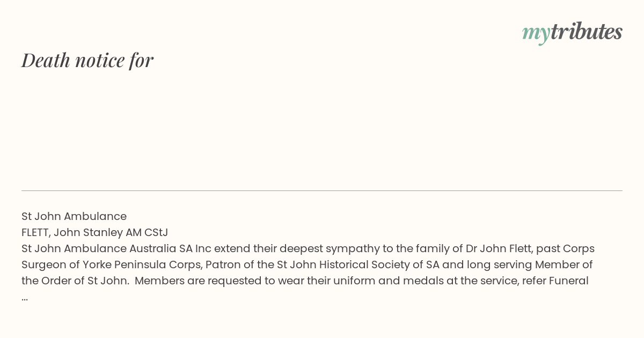This screenshot has width=644, height=338.
Task: Select the "Death notice for" heading
Action: coord(87,60)
